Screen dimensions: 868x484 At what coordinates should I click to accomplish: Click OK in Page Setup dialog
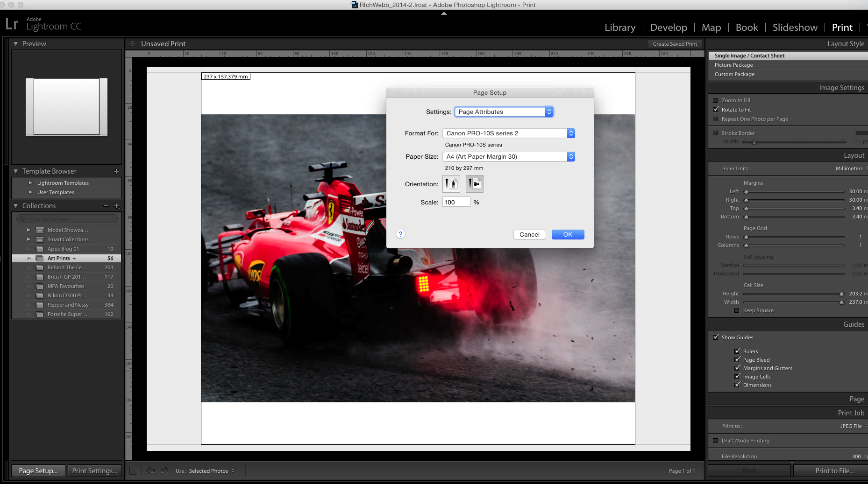(x=568, y=235)
